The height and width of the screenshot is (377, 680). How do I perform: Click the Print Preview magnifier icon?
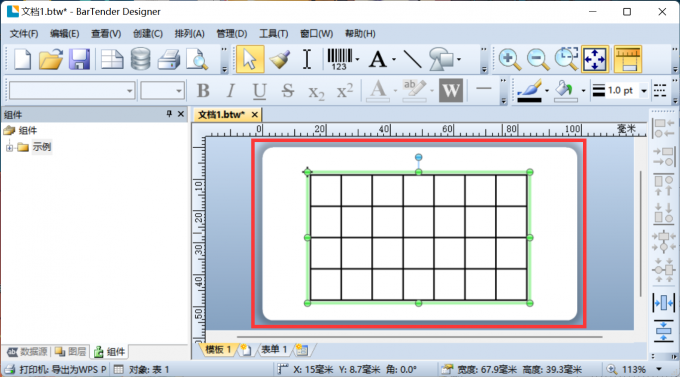[x=197, y=59]
